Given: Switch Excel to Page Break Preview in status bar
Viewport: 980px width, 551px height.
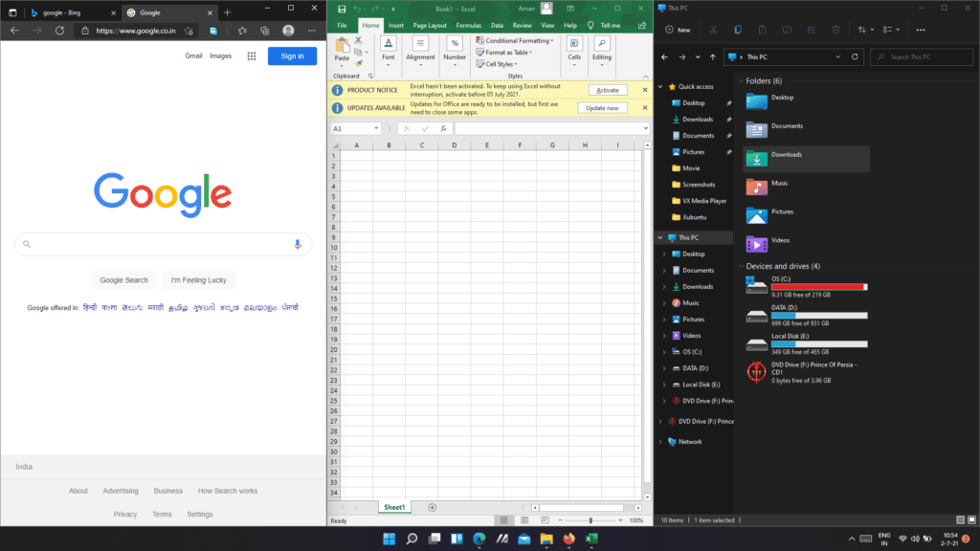Looking at the screenshot, I should pyautogui.click(x=545, y=520).
